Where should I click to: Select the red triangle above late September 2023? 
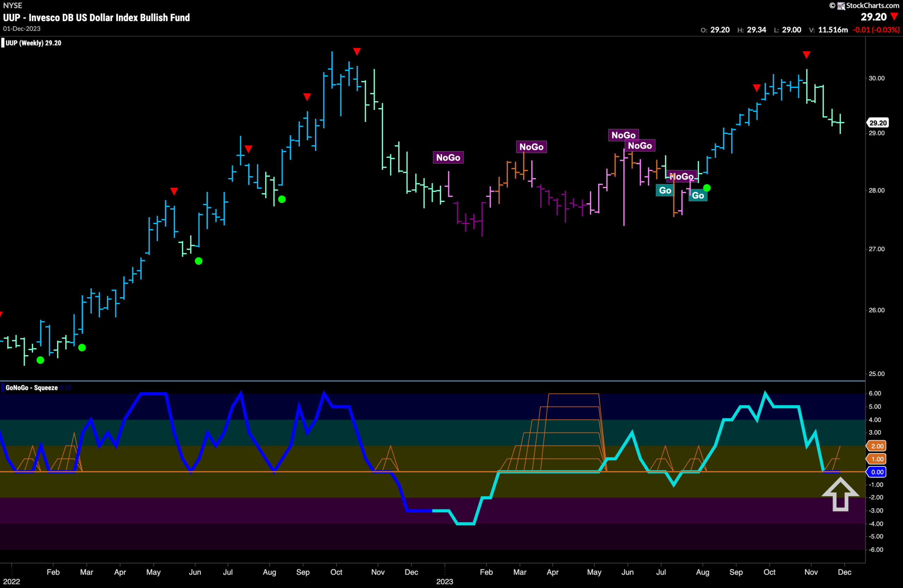757,88
